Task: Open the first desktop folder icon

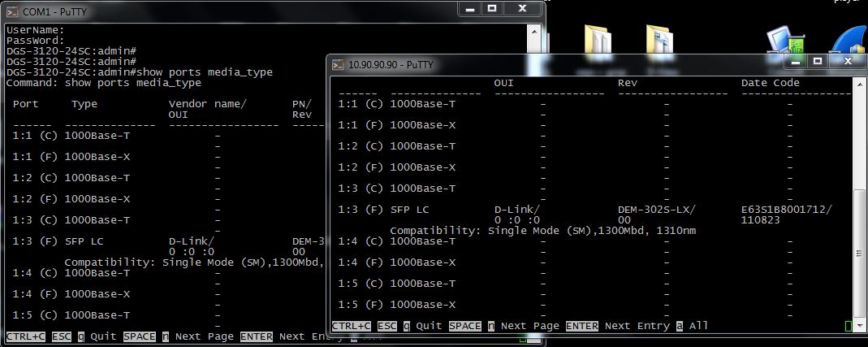Action: 596,41
